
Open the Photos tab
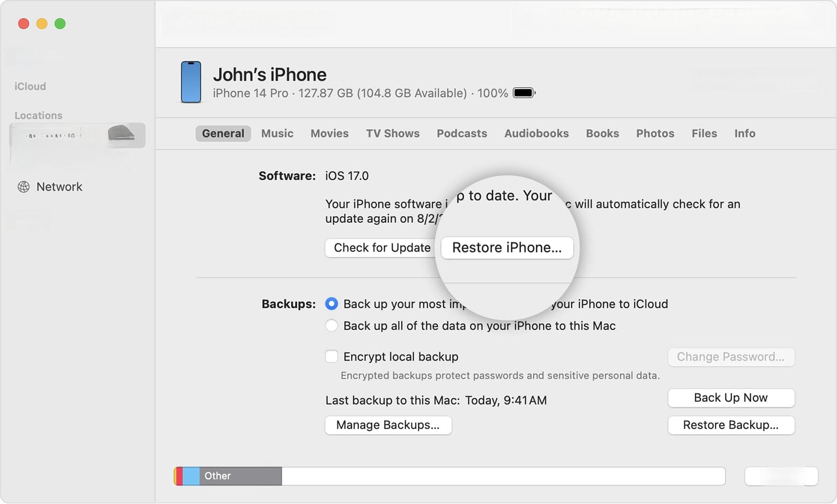(655, 134)
